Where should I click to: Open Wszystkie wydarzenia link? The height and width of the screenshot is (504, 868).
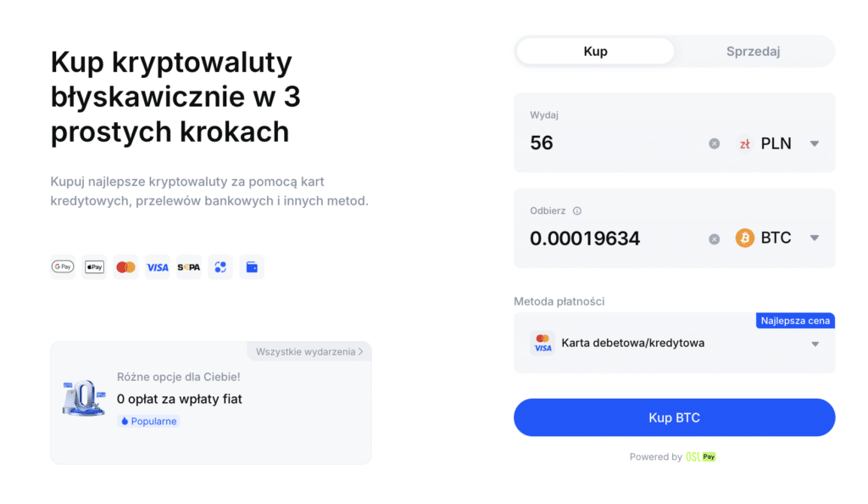point(309,350)
